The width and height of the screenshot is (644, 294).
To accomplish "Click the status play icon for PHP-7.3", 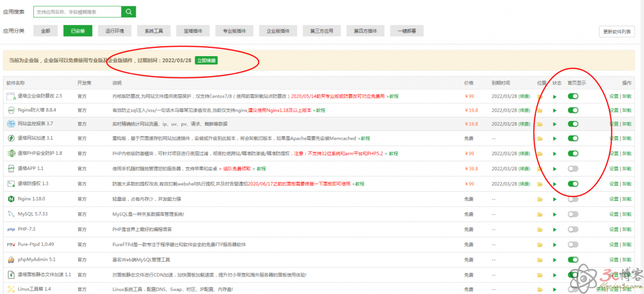I will pos(555,230).
